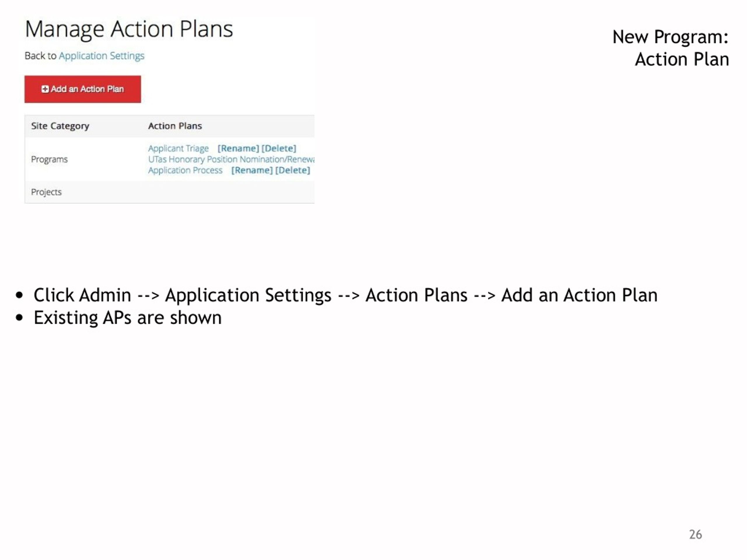Select the Programs category row label
Image resolution: width=747 pixels, height=560 pixels.
pos(49,159)
